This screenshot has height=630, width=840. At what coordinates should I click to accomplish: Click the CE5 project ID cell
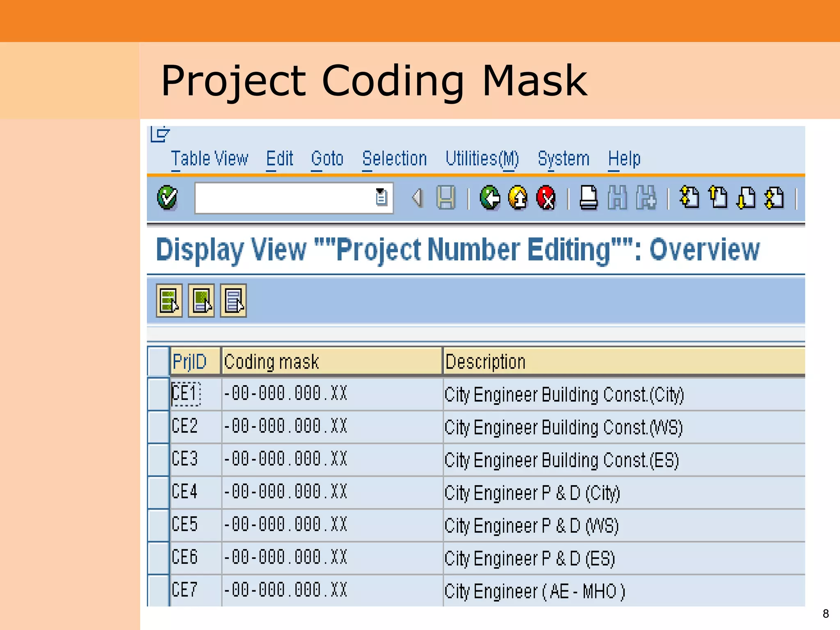pyautogui.click(x=196, y=525)
